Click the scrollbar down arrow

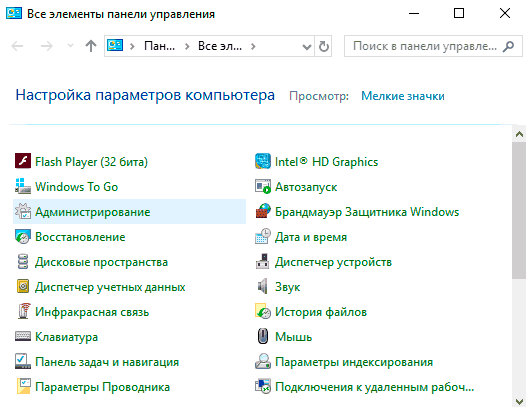[x=519, y=401]
